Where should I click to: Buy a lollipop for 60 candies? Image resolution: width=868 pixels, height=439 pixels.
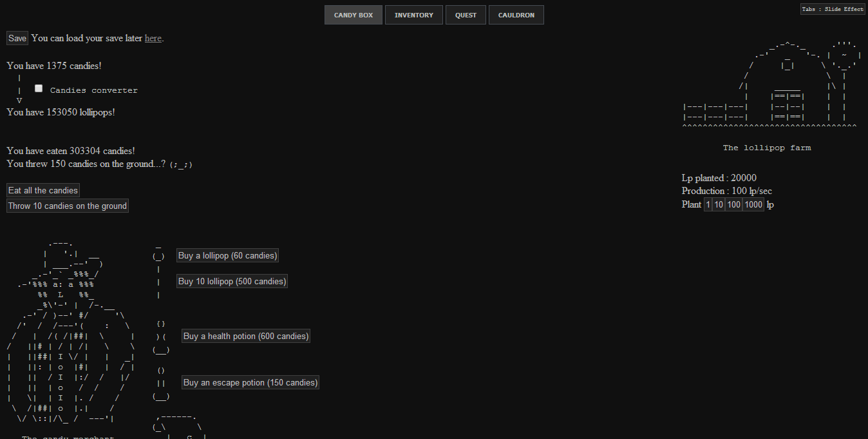pyautogui.click(x=228, y=255)
